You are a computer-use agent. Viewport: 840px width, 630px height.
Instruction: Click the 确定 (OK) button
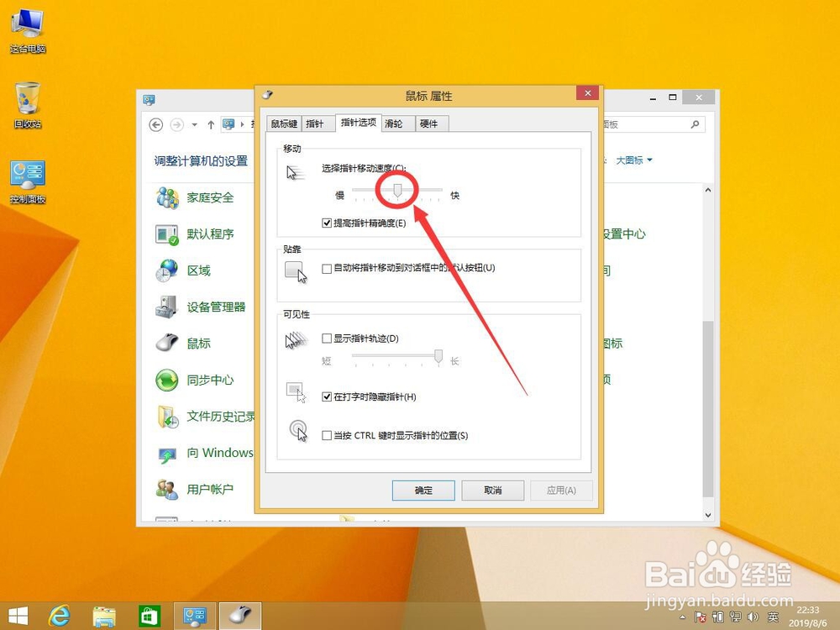click(x=423, y=490)
